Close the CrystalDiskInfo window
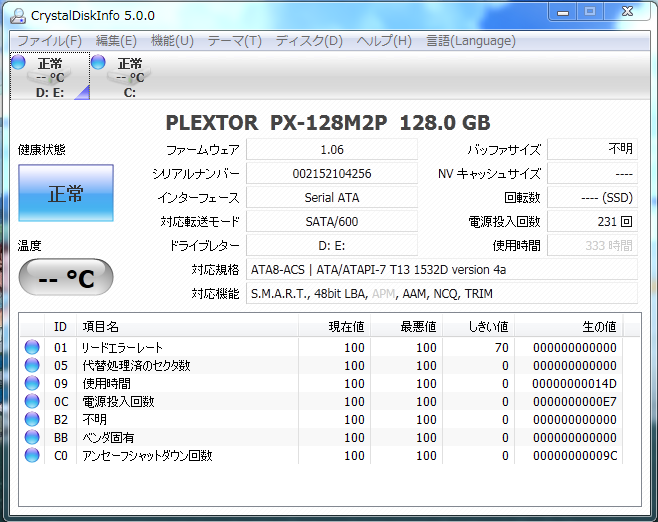Viewport: 658px width, 522px height. tap(627, 12)
